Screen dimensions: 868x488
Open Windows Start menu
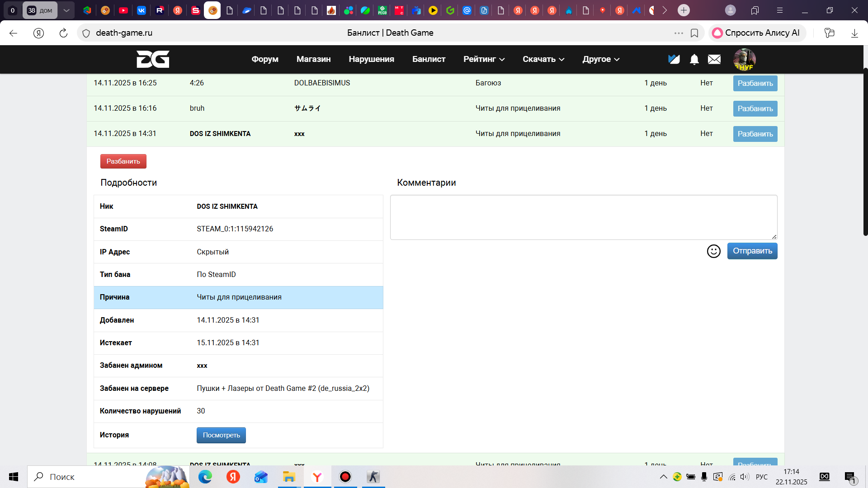point(14,477)
